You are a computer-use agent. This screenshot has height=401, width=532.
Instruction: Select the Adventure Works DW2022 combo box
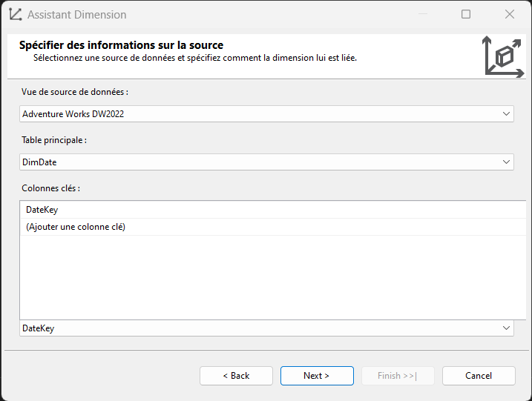pyautogui.click(x=266, y=114)
